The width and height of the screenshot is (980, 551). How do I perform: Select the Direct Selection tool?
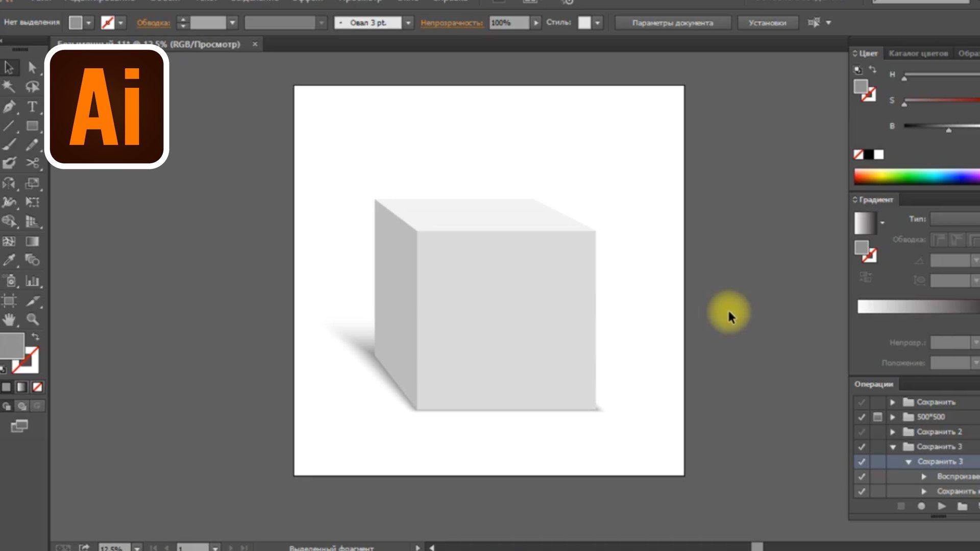click(32, 67)
